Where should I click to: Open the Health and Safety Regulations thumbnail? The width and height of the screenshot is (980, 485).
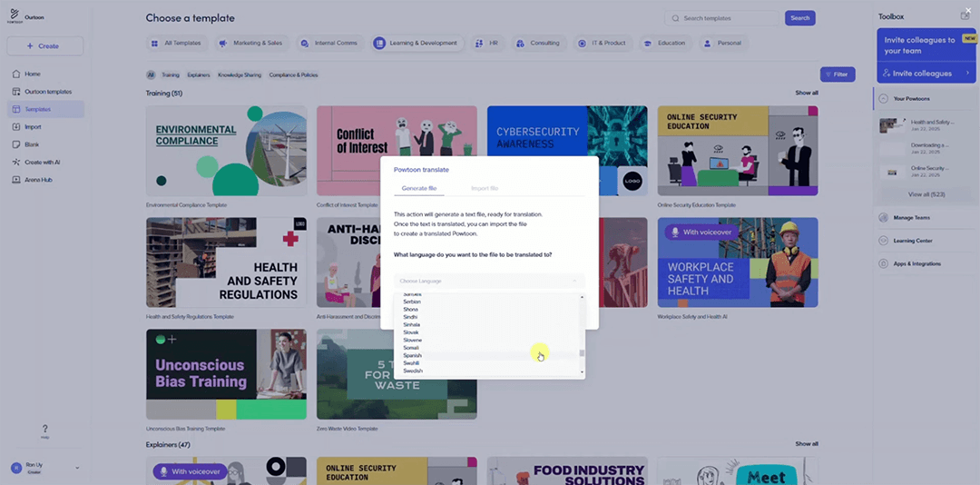pos(226,262)
